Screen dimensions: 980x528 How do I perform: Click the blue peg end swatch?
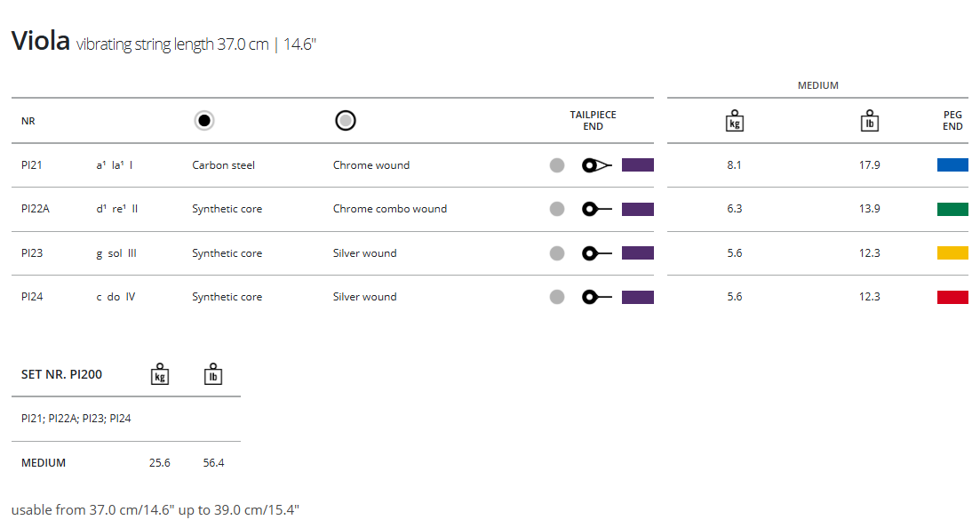[952, 165]
